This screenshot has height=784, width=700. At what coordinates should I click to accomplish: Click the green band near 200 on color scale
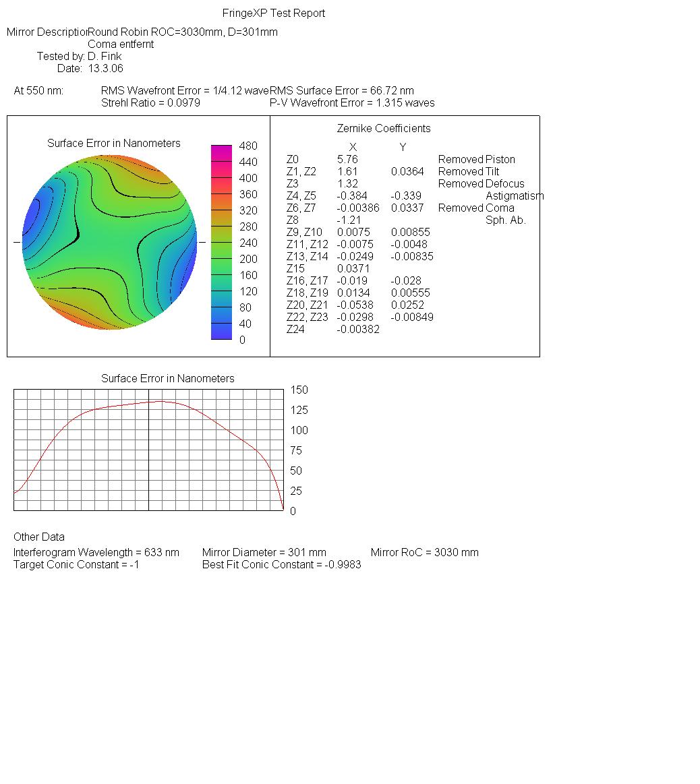pyautogui.click(x=221, y=258)
